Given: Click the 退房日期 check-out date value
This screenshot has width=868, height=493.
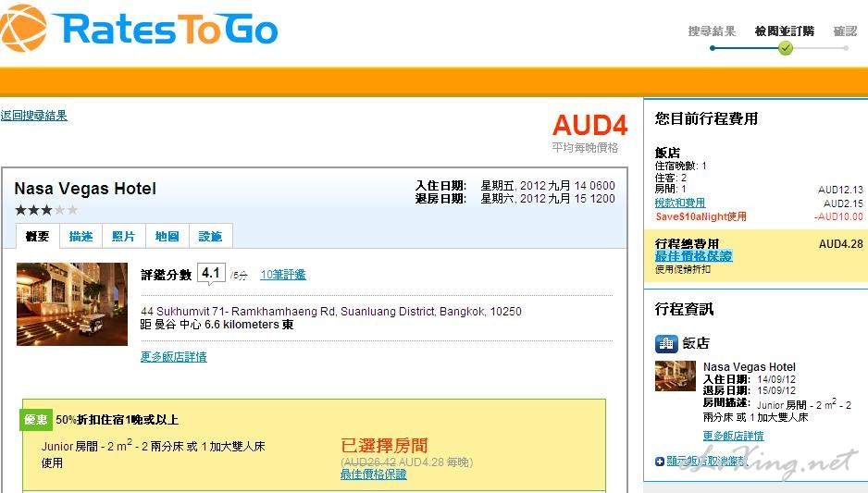Looking at the screenshot, I should click(x=548, y=199).
